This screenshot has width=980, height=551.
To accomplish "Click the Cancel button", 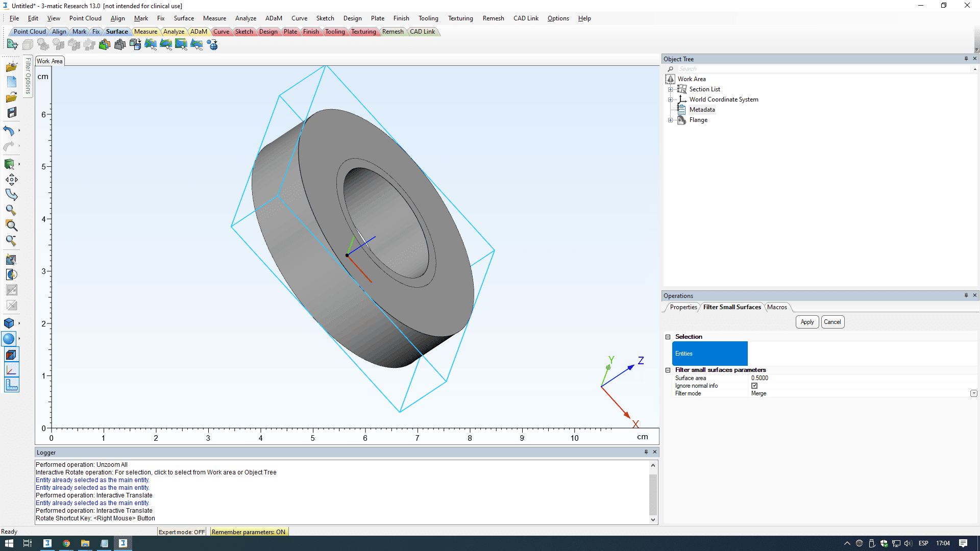I will pos(832,322).
